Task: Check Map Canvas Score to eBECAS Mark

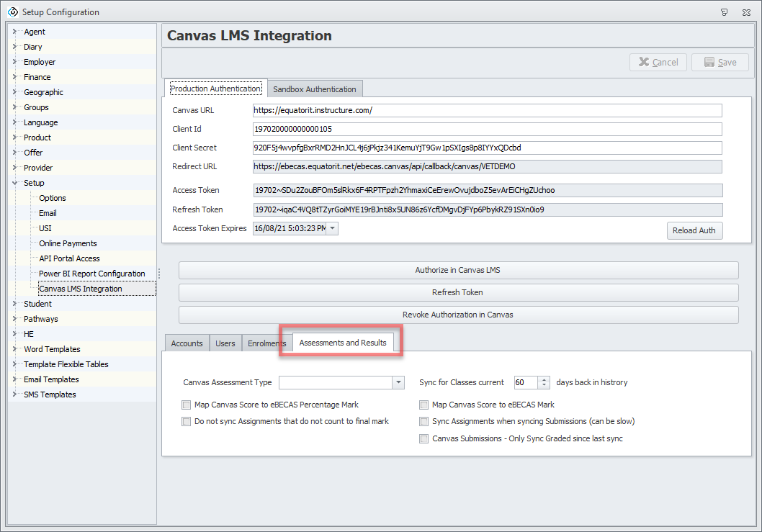Action: [424, 405]
